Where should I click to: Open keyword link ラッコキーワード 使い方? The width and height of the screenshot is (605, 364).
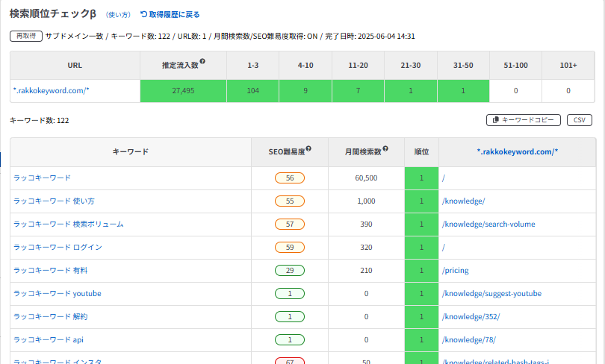[x=54, y=201]
